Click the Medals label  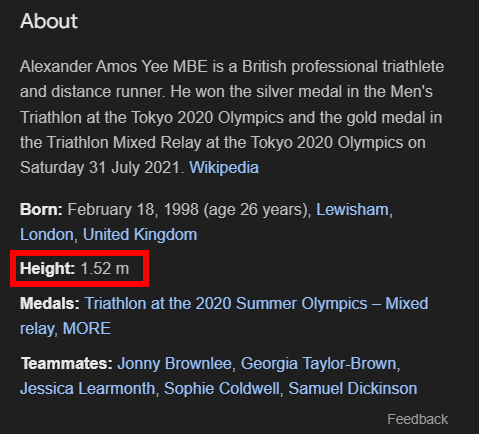coord(50,304)
